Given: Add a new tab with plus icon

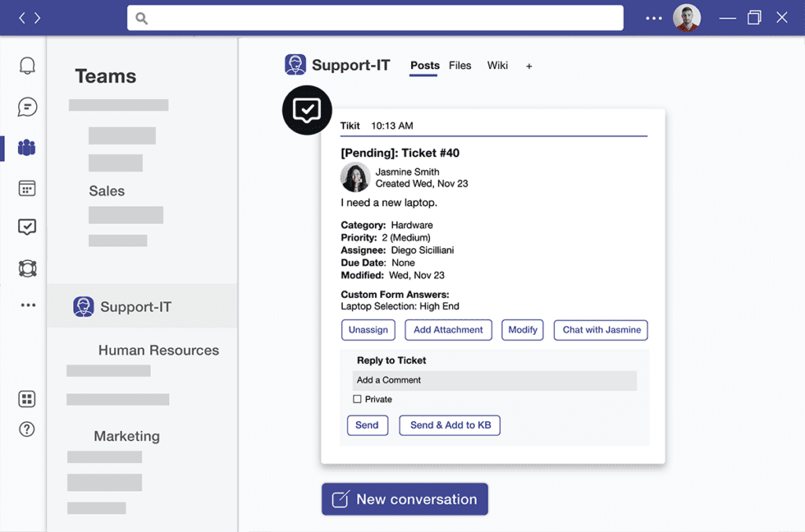Looking at the screenshot, I should [529, 66].
